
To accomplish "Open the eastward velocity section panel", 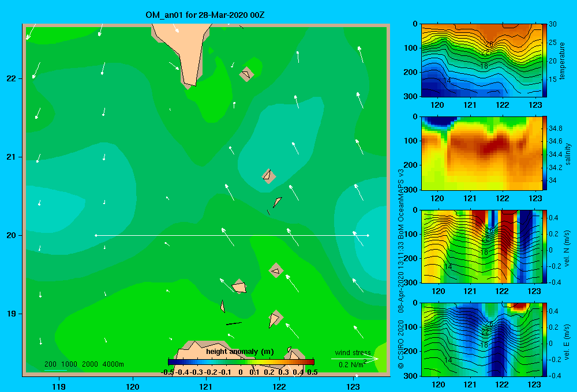I will coord(482,340).
